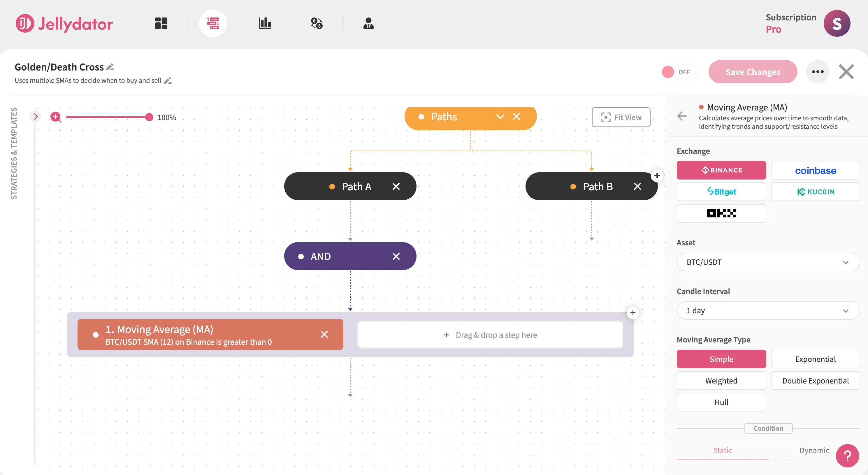Click the Strategies & Templates vertical label

(x=14, y=153)
